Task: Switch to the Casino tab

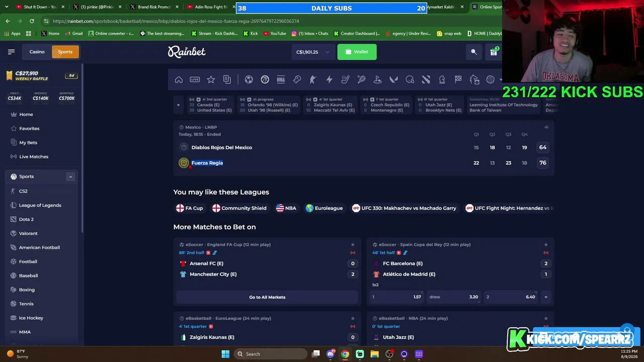Action: click(x=37, y=52)
